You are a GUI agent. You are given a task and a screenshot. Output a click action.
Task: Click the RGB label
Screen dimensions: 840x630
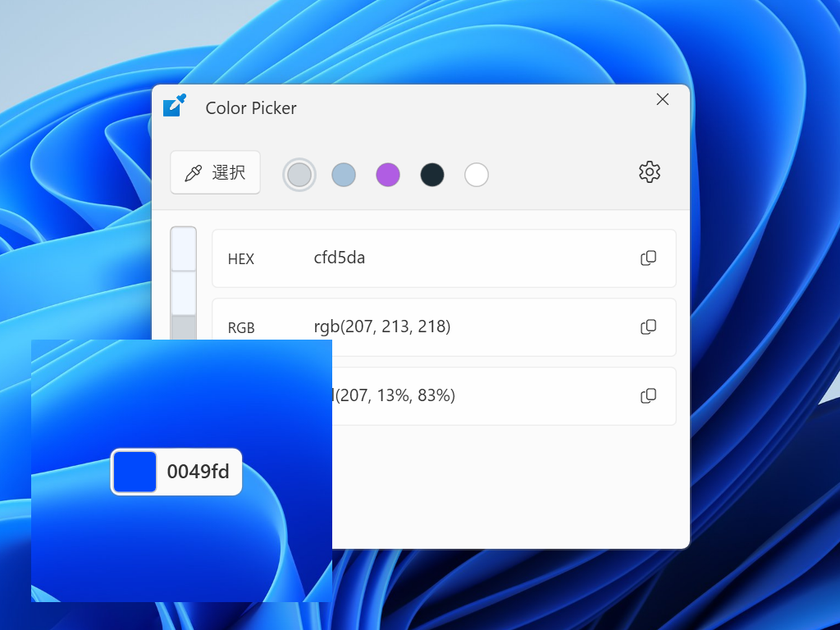click(x=241, y=328)
